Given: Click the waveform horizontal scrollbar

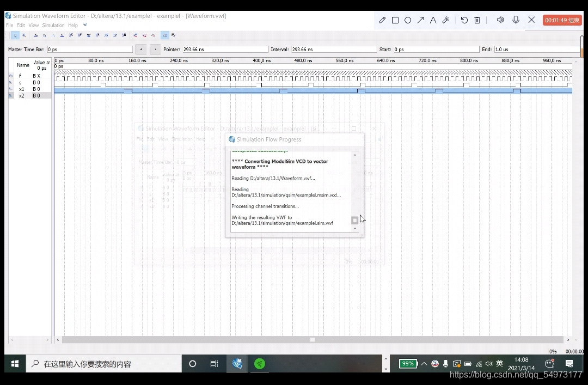Looking at the screenshot, I should [x=313, y=340].
